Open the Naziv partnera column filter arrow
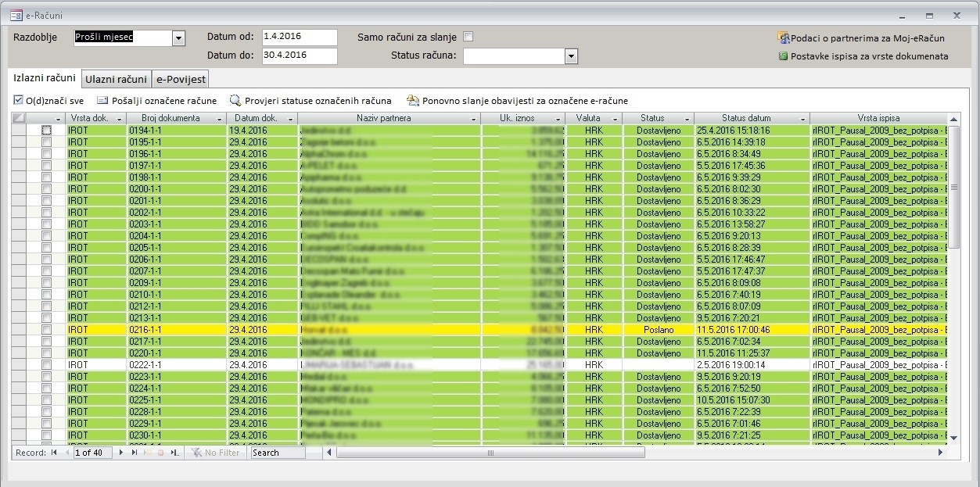This screenshot has width=980, height=487. [x=474, y=119]
